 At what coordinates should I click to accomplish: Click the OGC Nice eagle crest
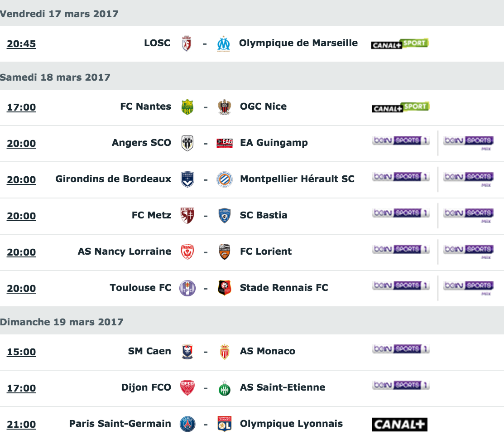[x=224, y=107]
